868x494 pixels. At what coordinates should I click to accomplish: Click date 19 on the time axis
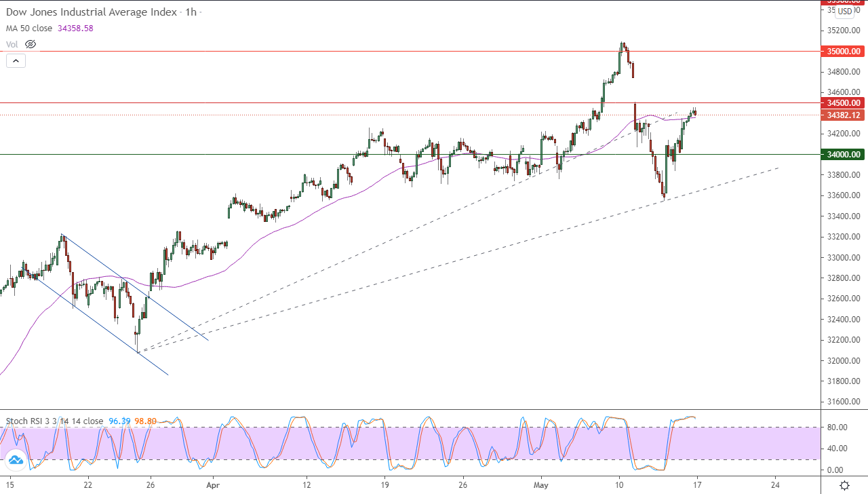coord(384,485)
